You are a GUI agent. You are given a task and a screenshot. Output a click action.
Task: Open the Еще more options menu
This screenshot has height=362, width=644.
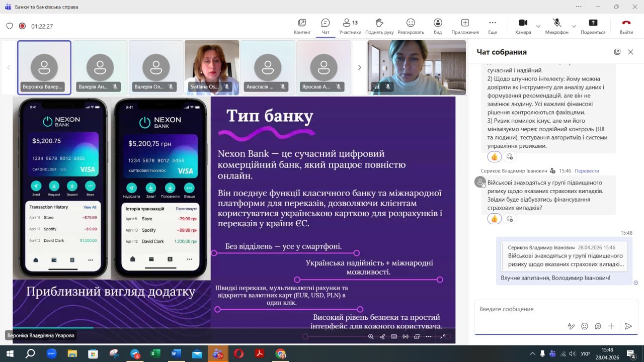tap(493, 26)
